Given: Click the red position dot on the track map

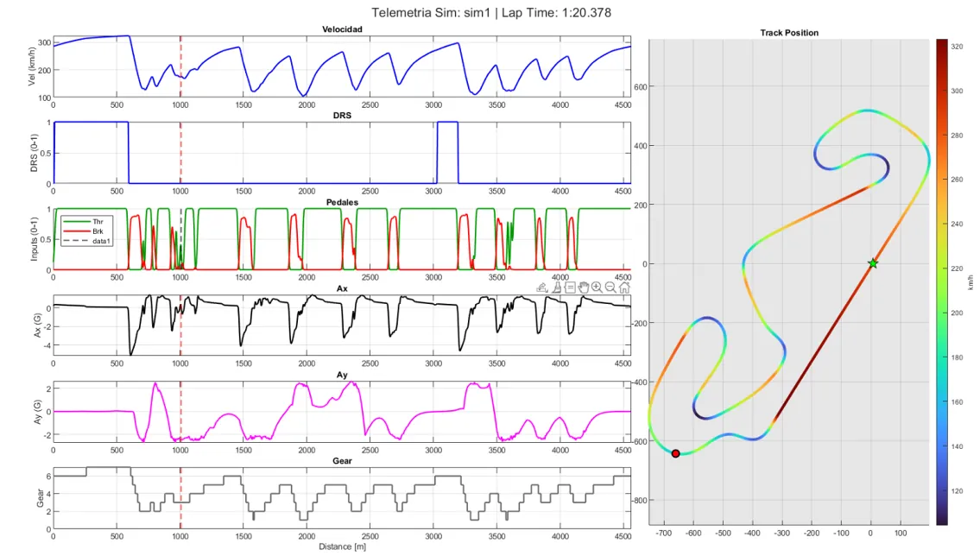Looking at the screenshot, I should [675, 453].
